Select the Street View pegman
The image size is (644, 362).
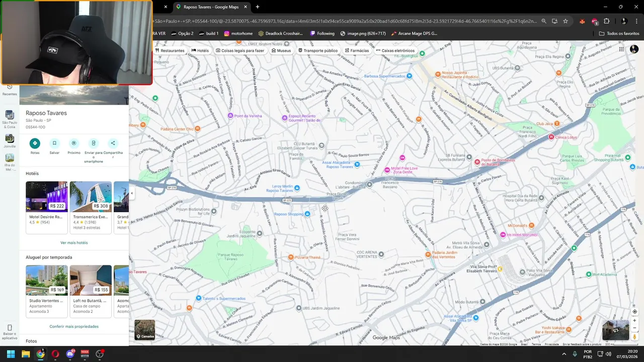pyautogui.click(x=634, y=336)
